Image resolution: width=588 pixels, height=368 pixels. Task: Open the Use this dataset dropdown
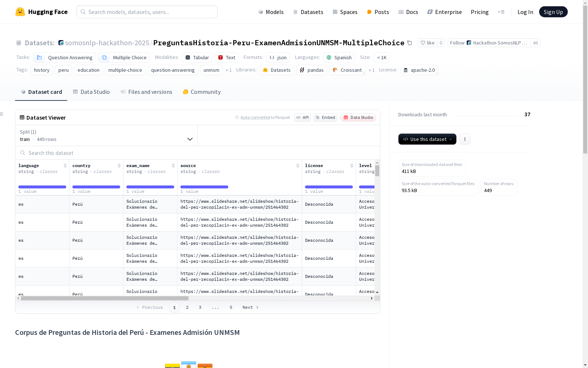(427, 139)
